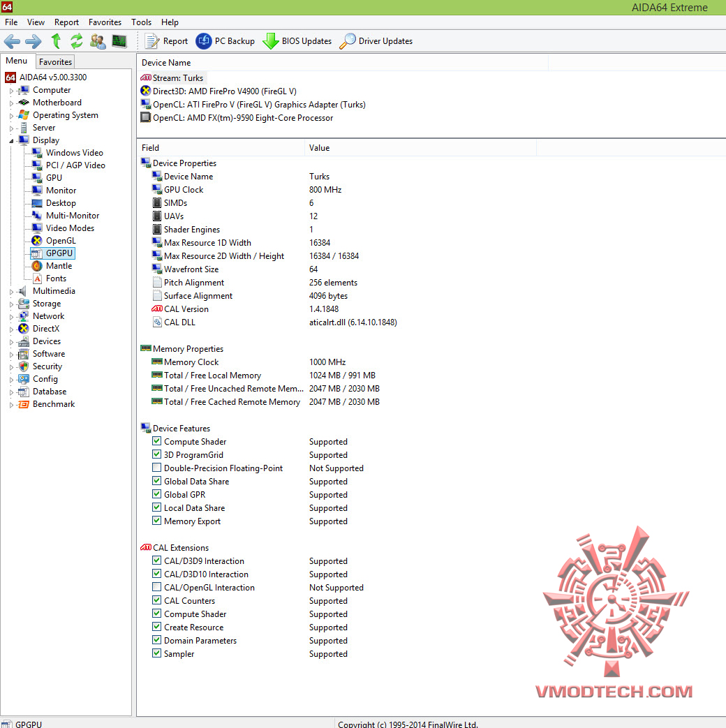
Task: Select the Monitor item icon
Action: click(37, 190)
